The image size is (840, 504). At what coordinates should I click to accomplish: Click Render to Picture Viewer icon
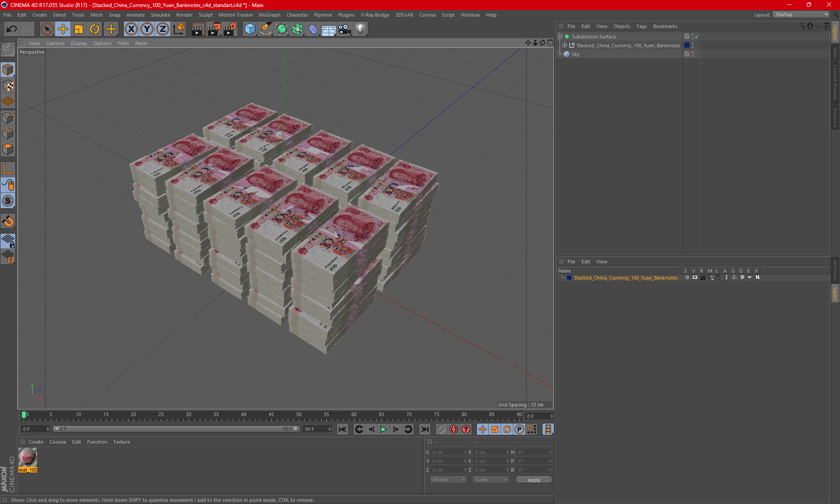point(214,29)
